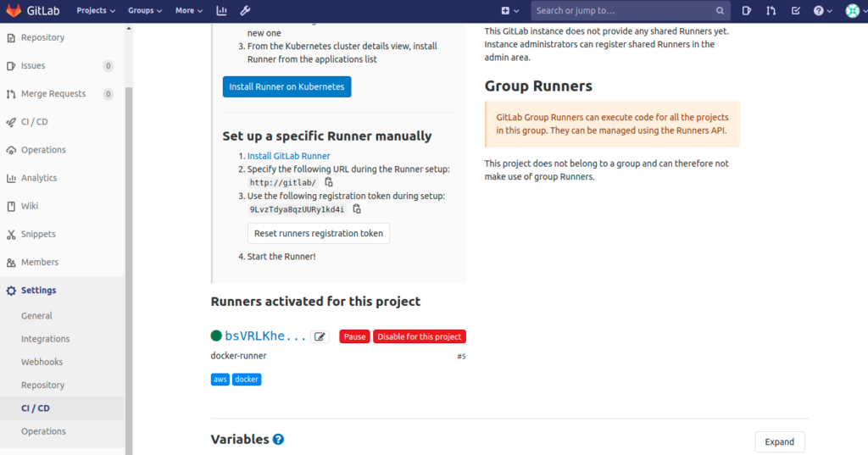Click the Issues sidebar icon
Viewport: 868px width, 455px height.
coord(11,66)
